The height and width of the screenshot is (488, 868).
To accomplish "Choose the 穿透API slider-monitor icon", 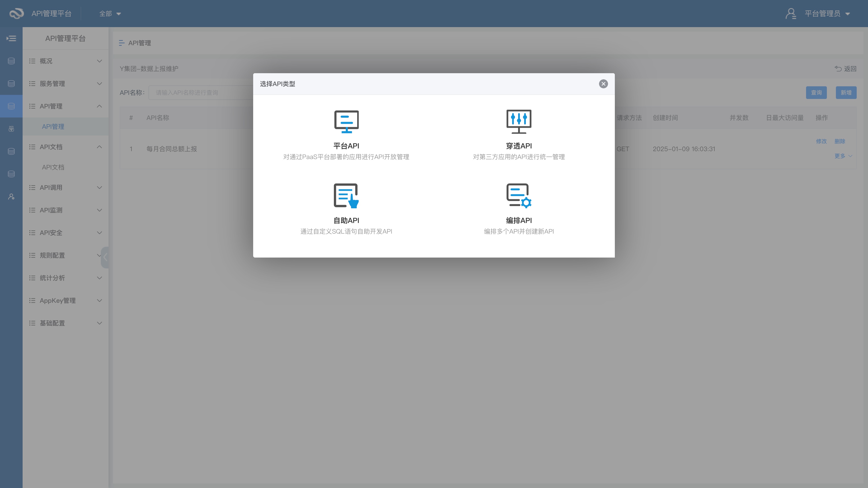I will (519, 122).
